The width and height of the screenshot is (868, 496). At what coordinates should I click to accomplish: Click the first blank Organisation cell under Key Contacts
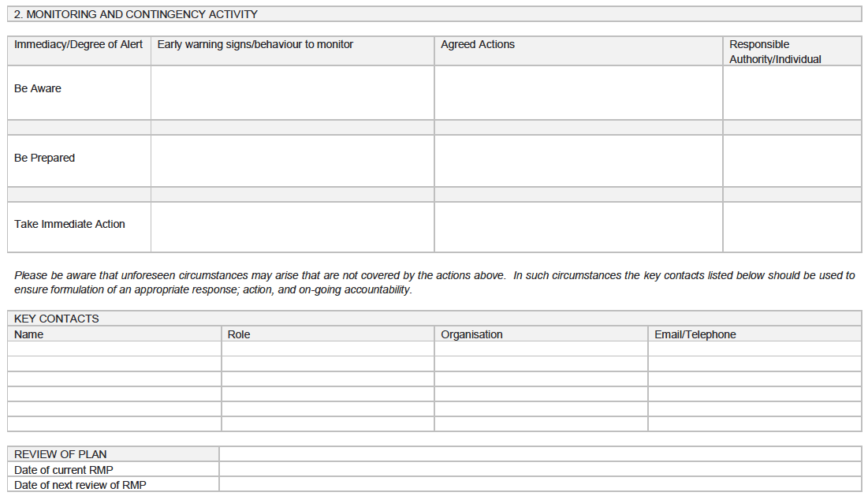coord(542,349)
